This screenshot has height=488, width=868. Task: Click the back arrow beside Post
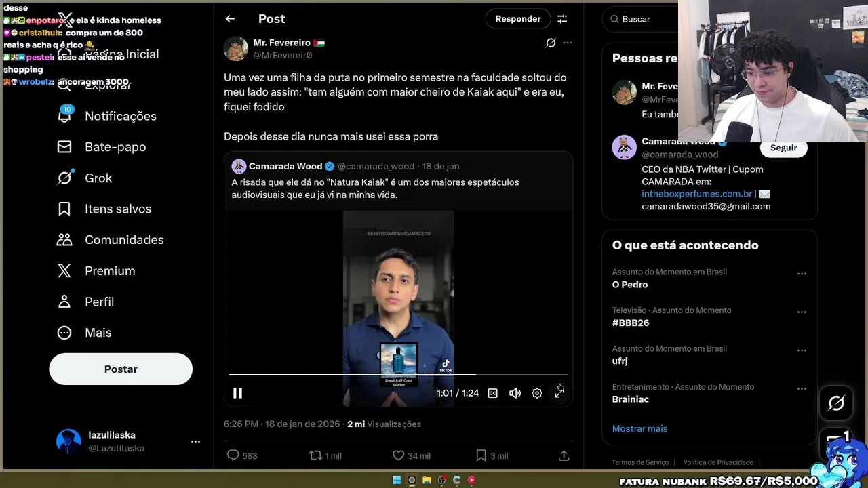(230, 19)
